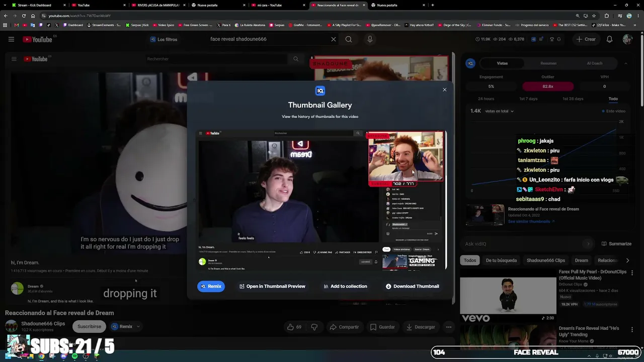Show more filter chips with arrow
Screen dimensions: 644x362
pos(627,260)
